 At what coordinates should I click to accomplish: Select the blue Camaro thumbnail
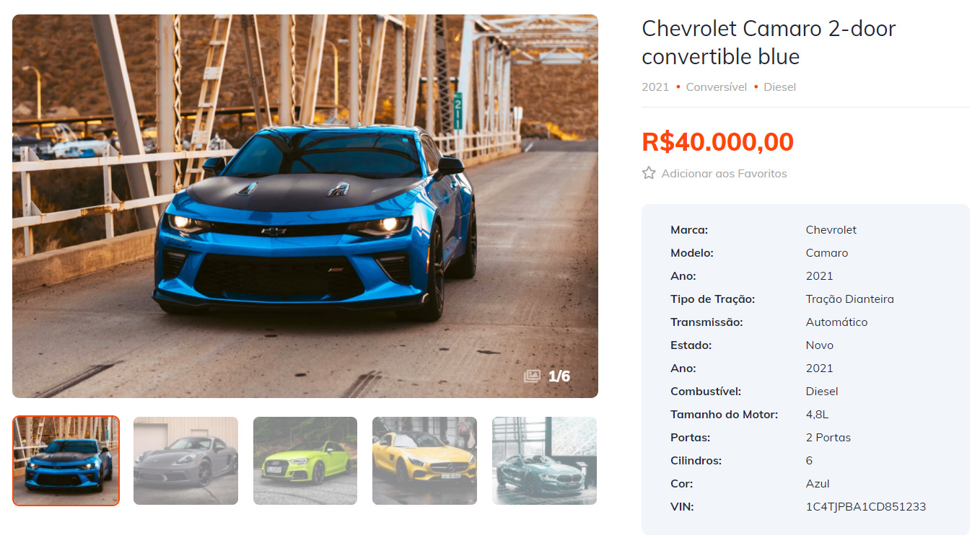[66, 461]
